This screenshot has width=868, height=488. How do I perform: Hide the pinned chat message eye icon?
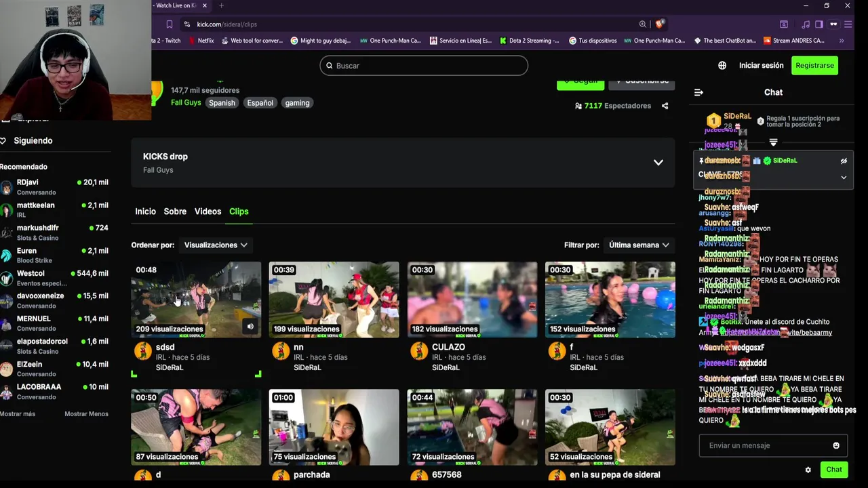pos(844,161)
